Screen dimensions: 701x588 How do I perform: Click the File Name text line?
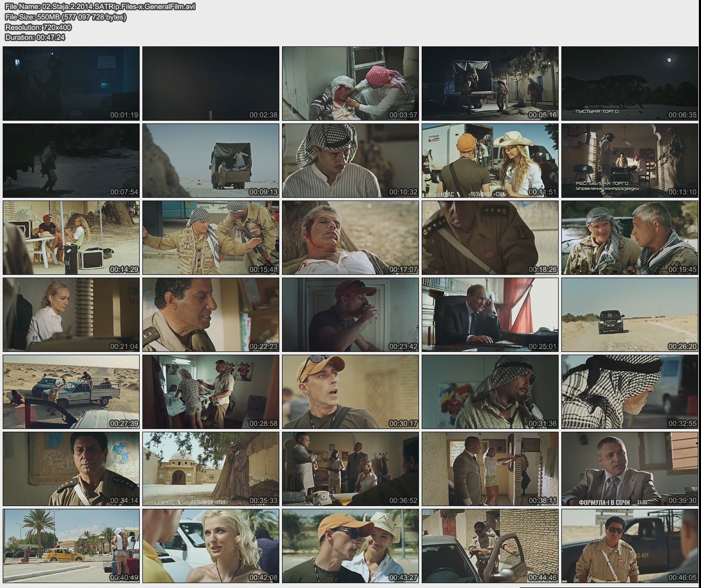click(100, 6)
